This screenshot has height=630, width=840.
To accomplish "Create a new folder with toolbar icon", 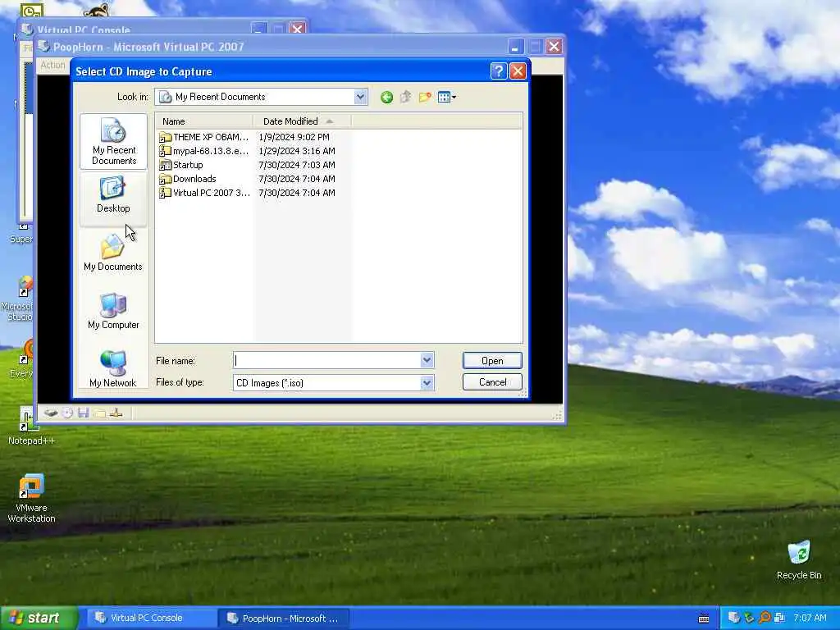I will point(425,97).
